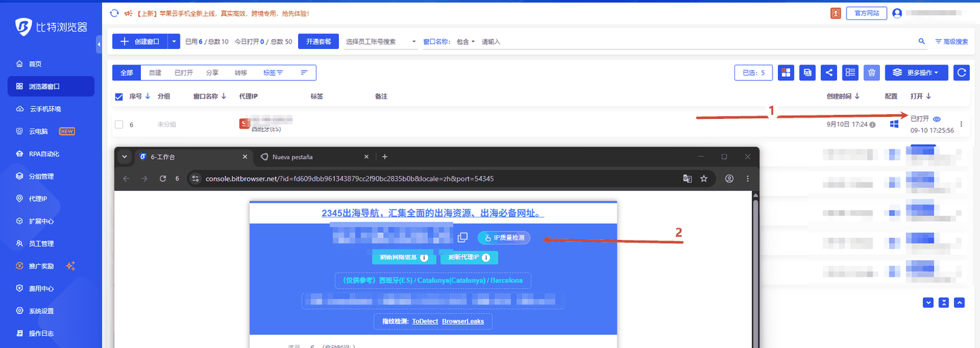Open the three-dot menu of row 6
Screen dimensions: 980x348
(961, 124)
